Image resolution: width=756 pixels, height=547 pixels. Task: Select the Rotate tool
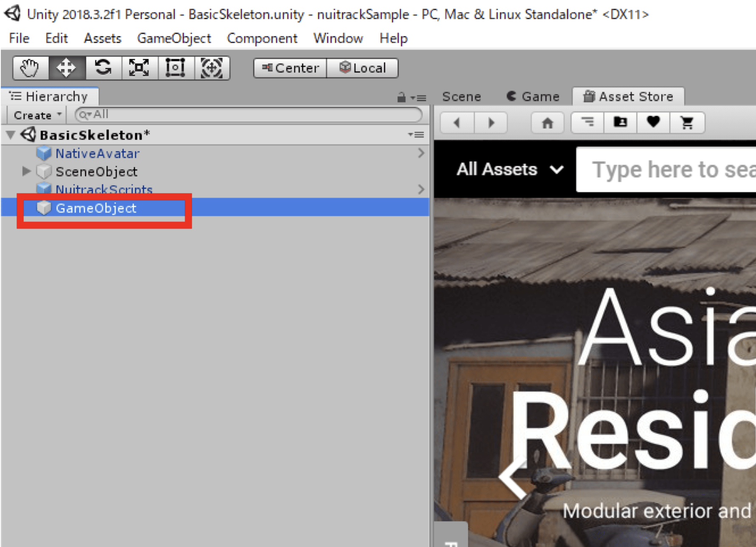pos(103,68)
